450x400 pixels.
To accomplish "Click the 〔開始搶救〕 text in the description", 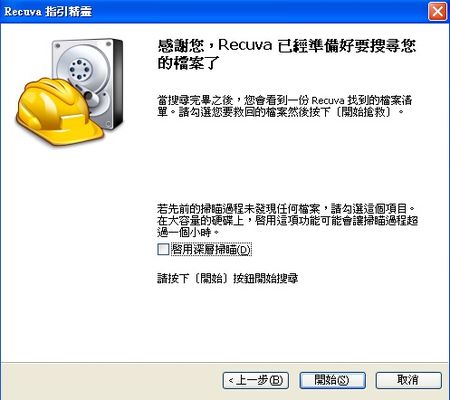I will pos(363,112).
